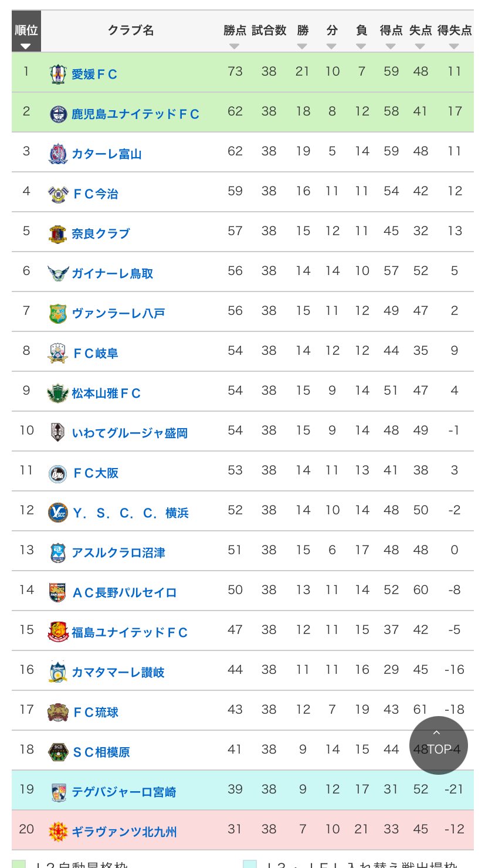Click the AC長野パルセイロ crest icon
The image size is (485, 868).
click(x=57, y=592)
